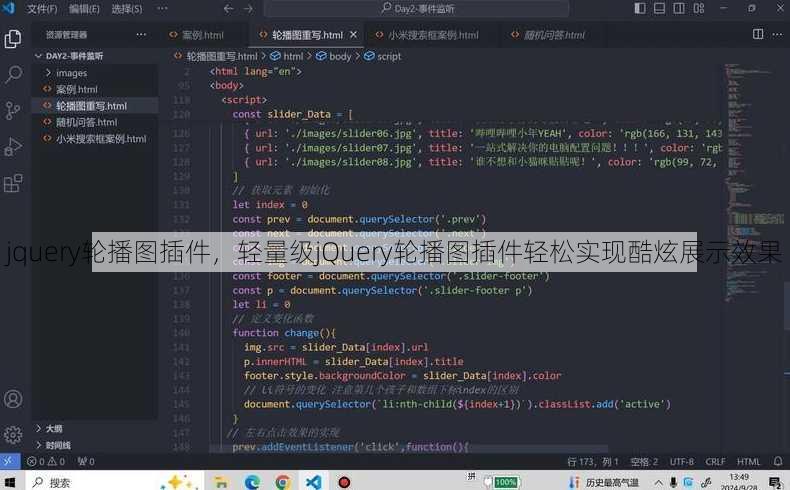This screenshot has width=790, height=490.
Task: Click the forwarded ports status item
Action: pyautogui.click(x=86, y=461)
